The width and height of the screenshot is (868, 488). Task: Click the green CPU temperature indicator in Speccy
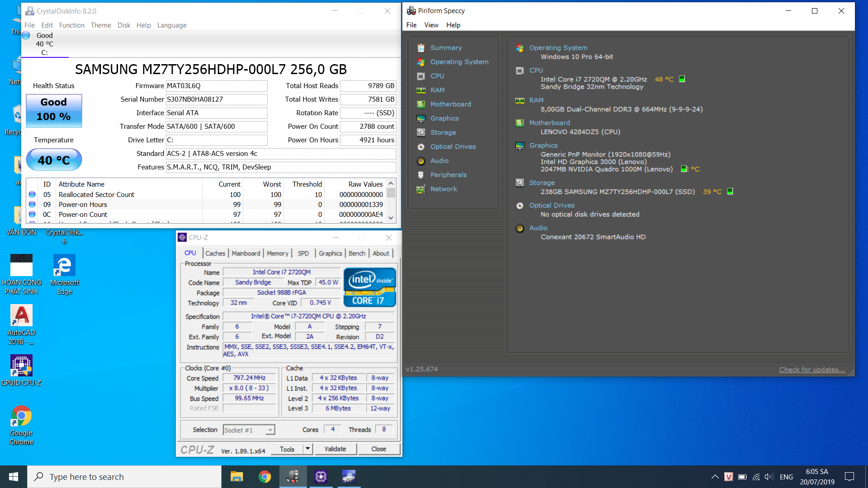pyautogui.click(x=682, y=79)
